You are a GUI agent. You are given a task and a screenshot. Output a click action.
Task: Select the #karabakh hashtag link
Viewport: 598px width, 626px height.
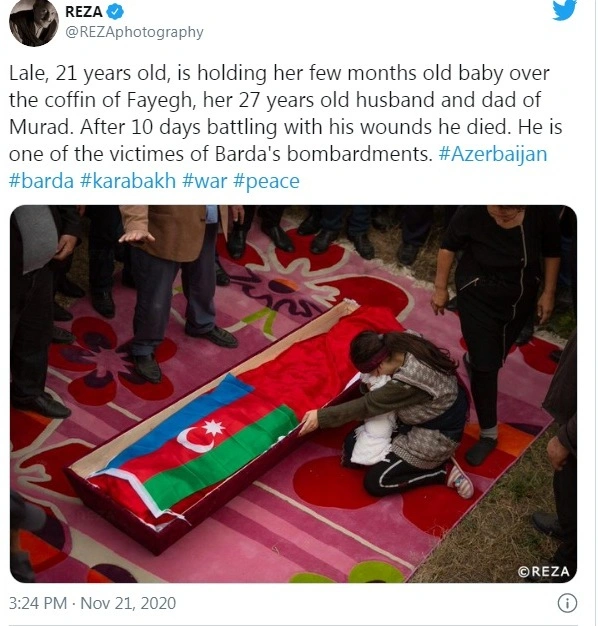tap(128, 181)
